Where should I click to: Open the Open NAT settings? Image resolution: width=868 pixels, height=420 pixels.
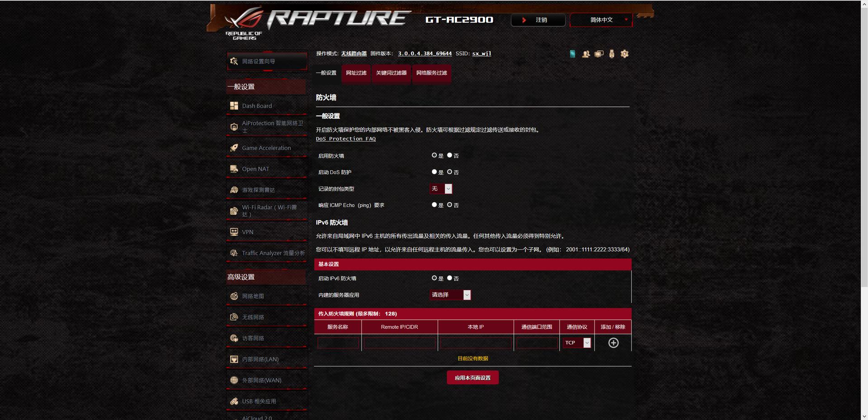point(255,169)
